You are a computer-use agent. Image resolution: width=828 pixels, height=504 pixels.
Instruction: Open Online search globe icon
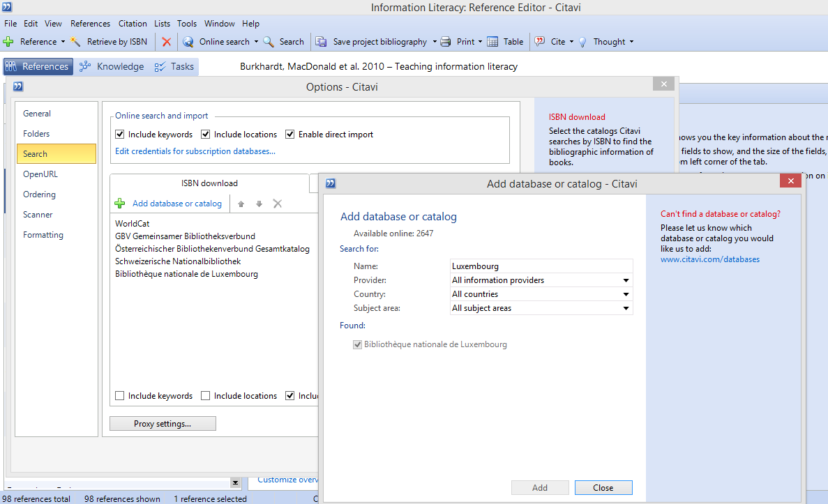click(x=188, y=42)
